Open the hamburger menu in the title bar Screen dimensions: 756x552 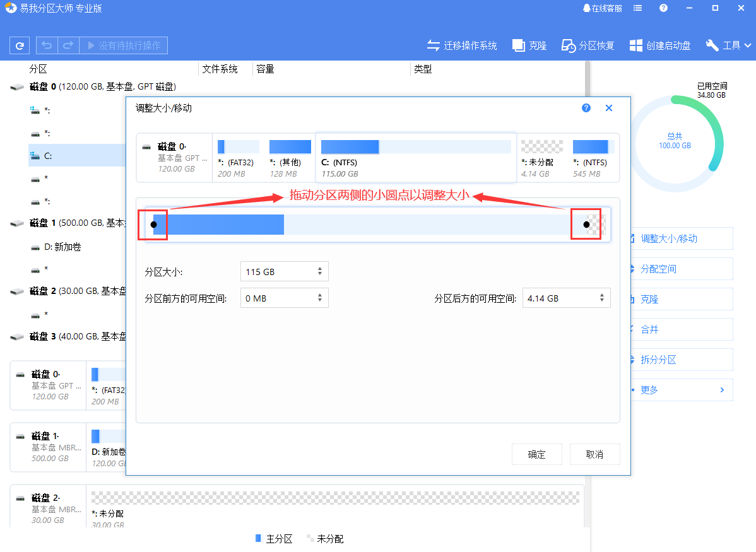(637, 8)
